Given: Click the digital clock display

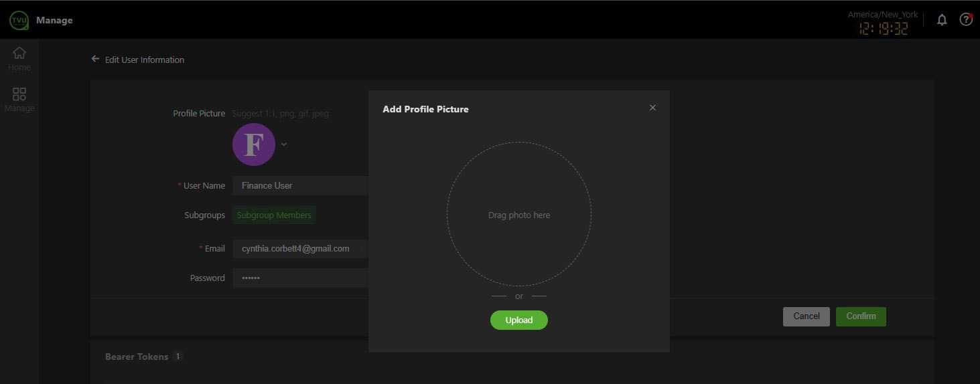Looking at the screenshot, I should tap(884, 29).
